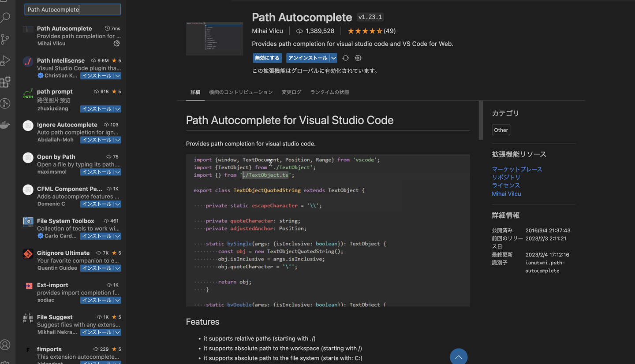Disable the extension with 無効にする button

tap(267, 58)
